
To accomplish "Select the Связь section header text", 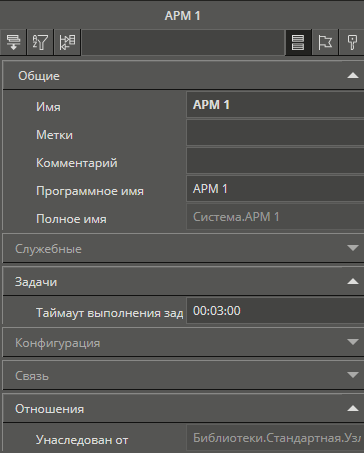I will click(x=32, y=376).
